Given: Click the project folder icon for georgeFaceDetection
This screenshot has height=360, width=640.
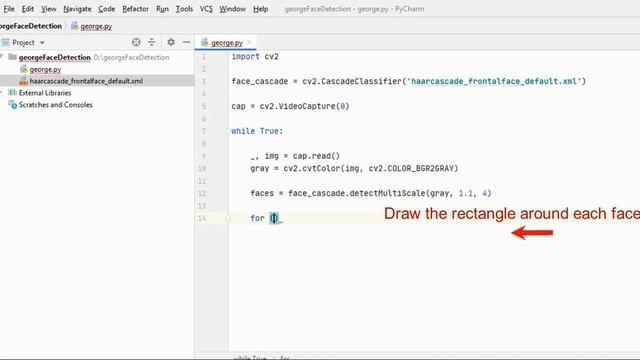Looking at the screenshot, I should (x=13, y=57).
